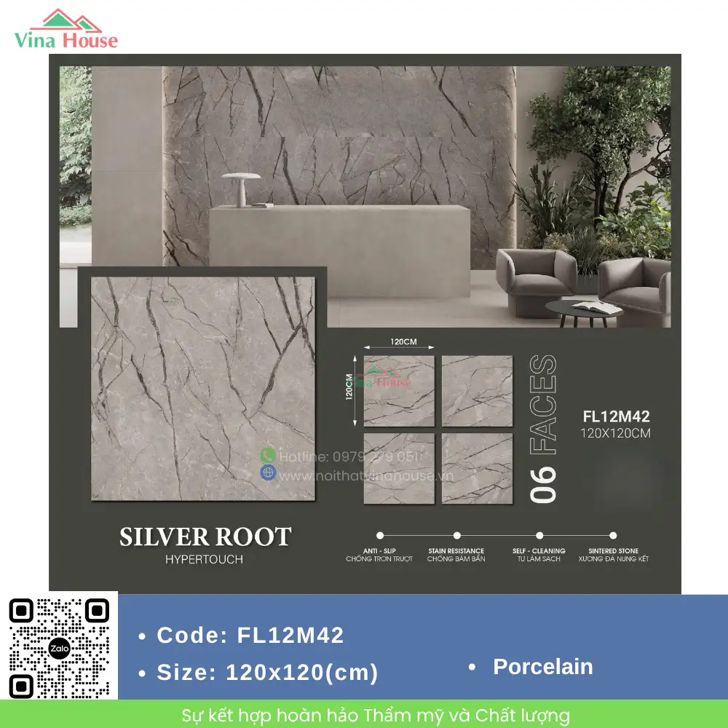Screen dimensions: 728x728
Task: Click the www.noithatvinahouse.vn website link
Action: tap(366, 475)
